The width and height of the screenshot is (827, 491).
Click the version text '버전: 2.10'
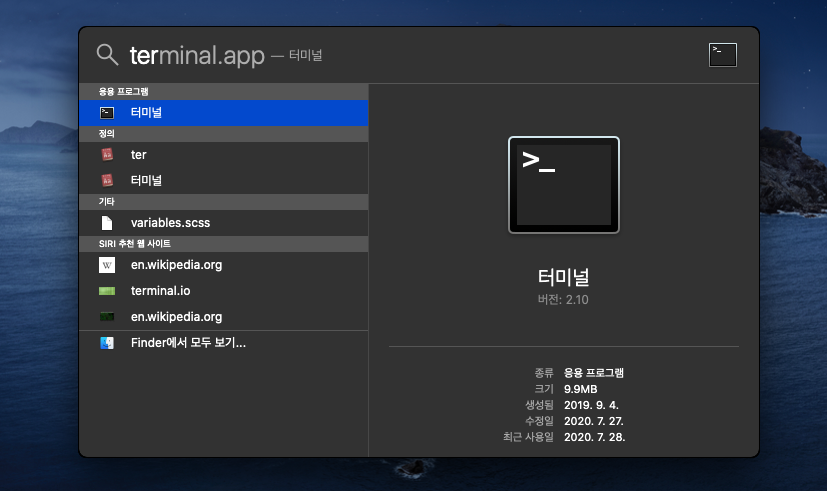point(563,300)
